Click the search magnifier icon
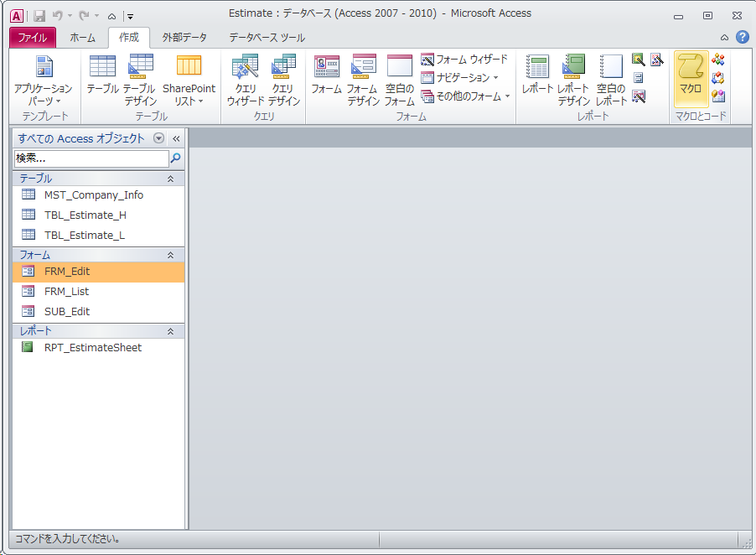Viewport: 756px width, 555px height. click(x=176, y=158)
